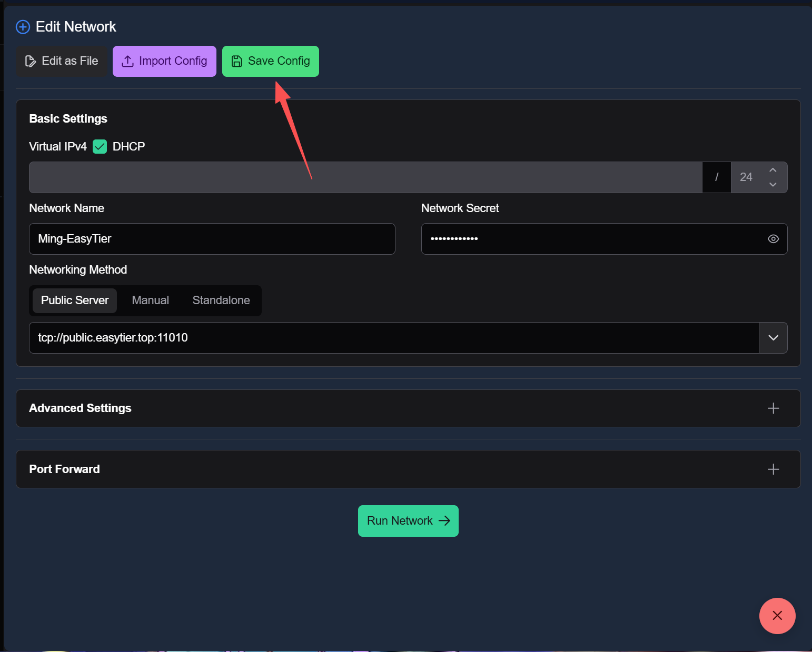812x652 pixels.
Task: Click the Edit as File button
Action: click(x=62, y=61)
